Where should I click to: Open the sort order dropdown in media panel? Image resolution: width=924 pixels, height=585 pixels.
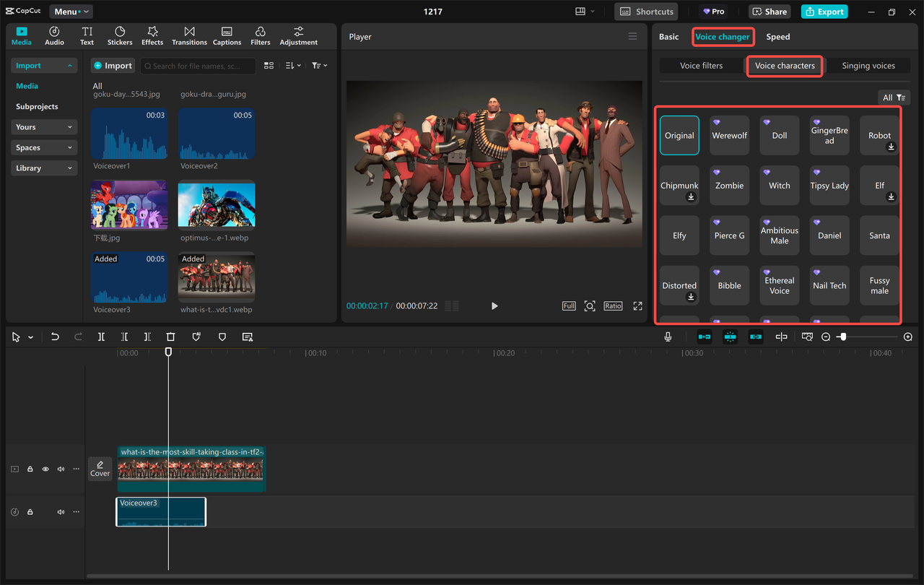(x=292, y=65)
